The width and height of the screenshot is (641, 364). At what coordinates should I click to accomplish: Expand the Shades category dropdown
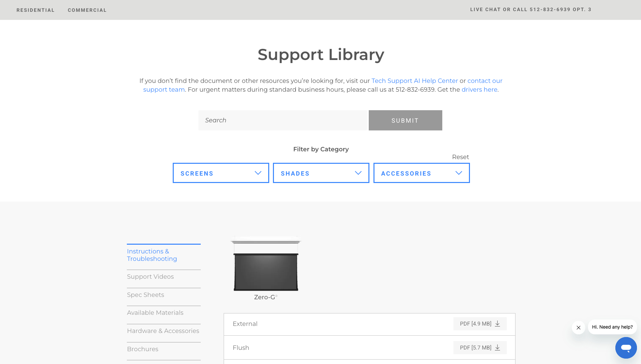point(321,173)
